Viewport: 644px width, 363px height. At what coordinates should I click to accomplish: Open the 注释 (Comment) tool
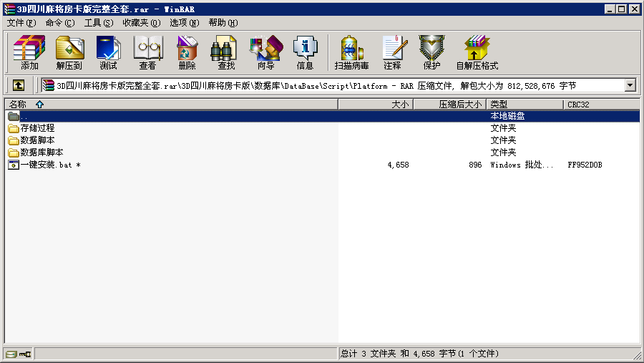coord(392,52)
